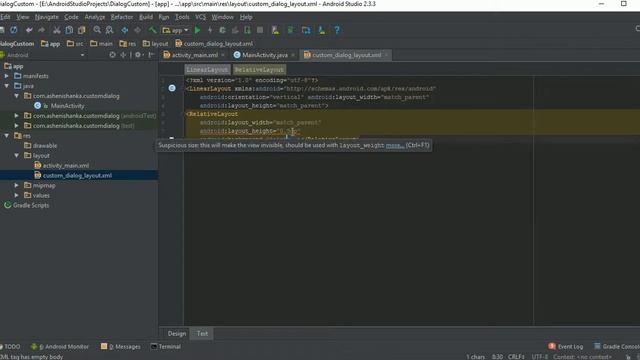640x360 pixels.
Task: Expand the manifests folder
Action: point(7,76)
